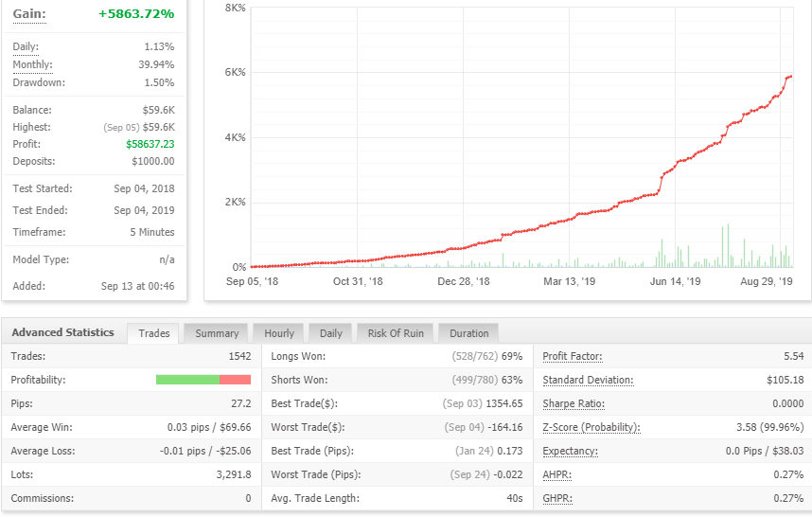Image resolution: width=812 pixels, height=517 pixels.
Task: Click the Z-Score (Probability) term
Action: [x=591, y=427]
